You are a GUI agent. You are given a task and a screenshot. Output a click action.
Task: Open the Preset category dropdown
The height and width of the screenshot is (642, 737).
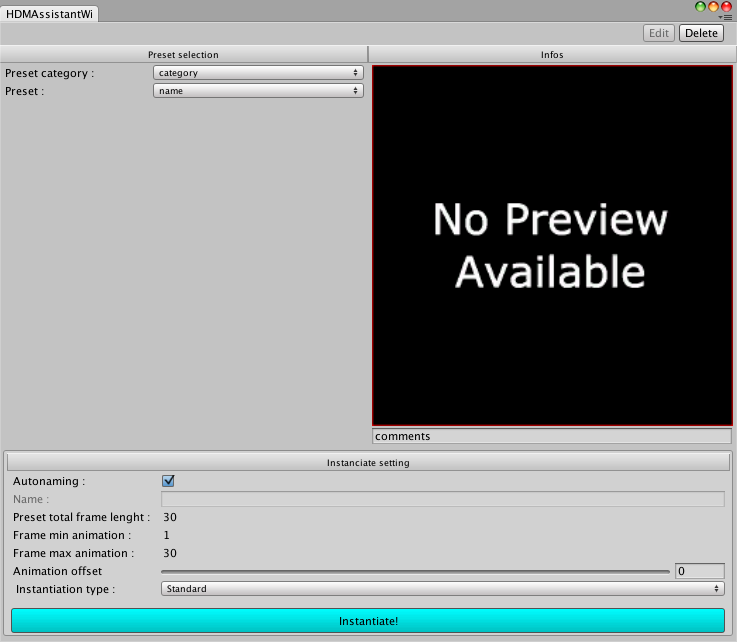pos(258,73)
